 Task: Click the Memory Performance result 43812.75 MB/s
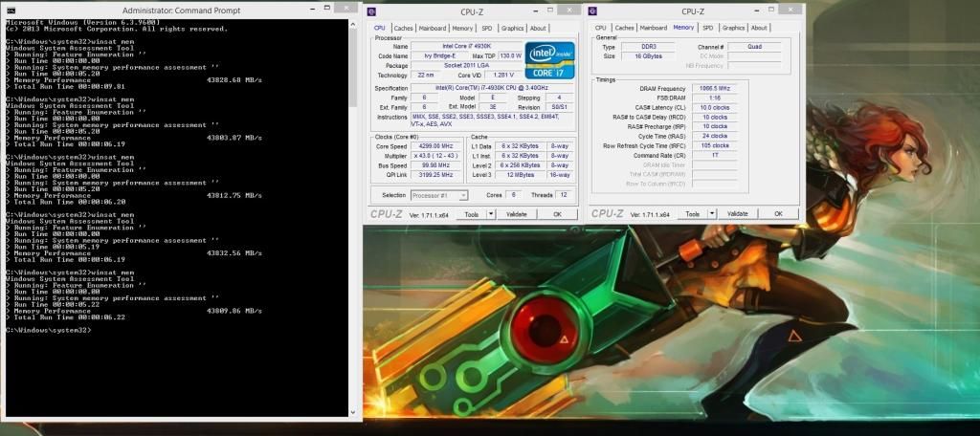(234, 195)
